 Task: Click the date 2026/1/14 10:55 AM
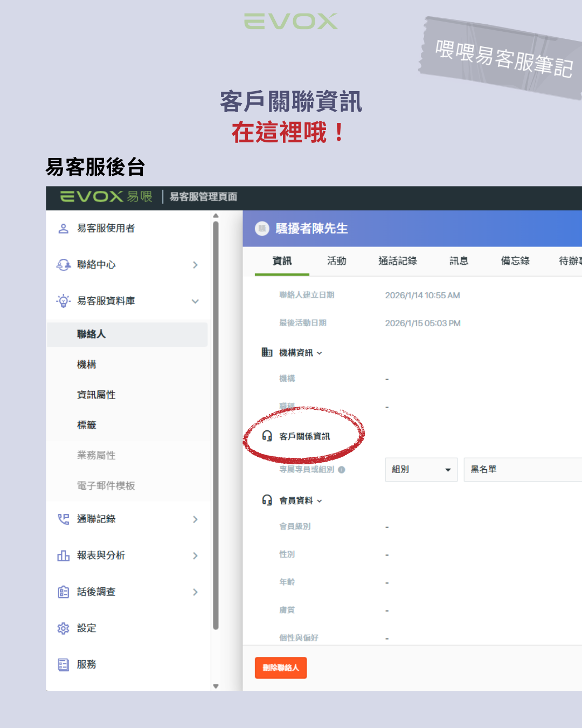tap(422, 296)
